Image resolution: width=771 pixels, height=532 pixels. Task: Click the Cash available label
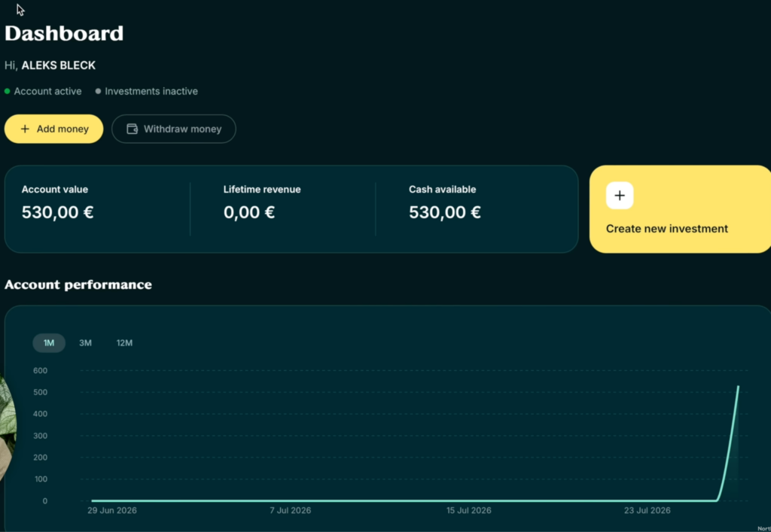click(442, 189)
